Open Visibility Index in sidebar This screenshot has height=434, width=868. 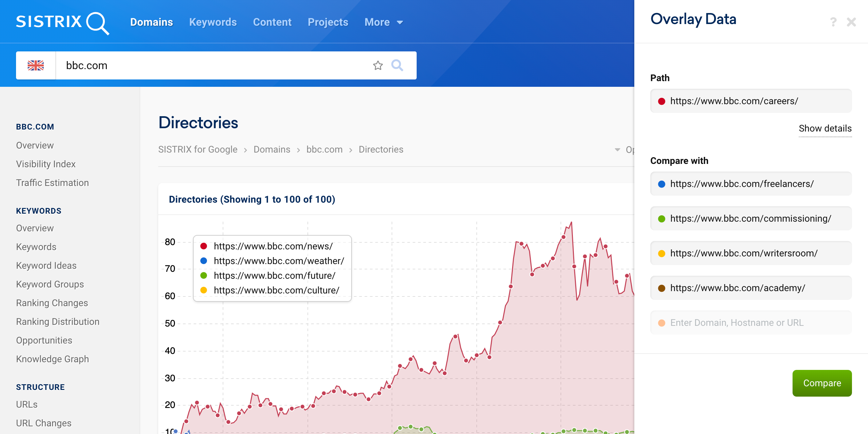click(x=46, y=164)
